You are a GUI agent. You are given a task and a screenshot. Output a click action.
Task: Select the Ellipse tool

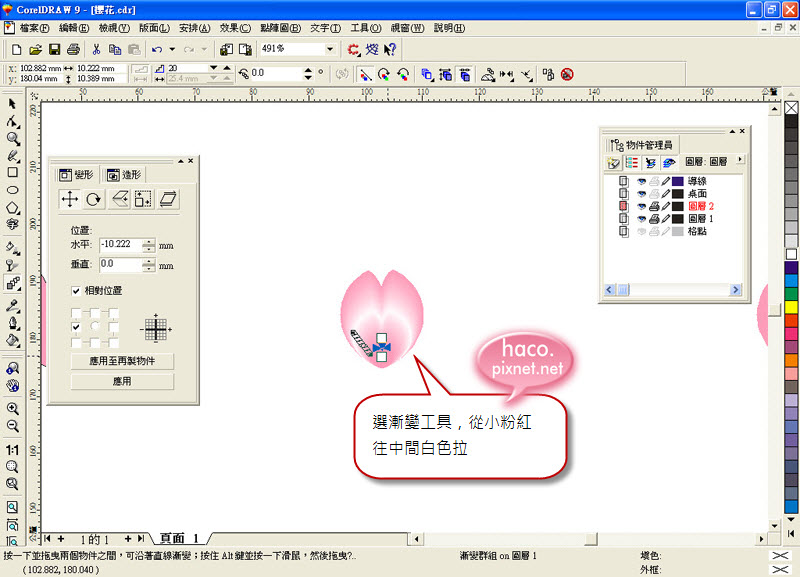(13, 190)
